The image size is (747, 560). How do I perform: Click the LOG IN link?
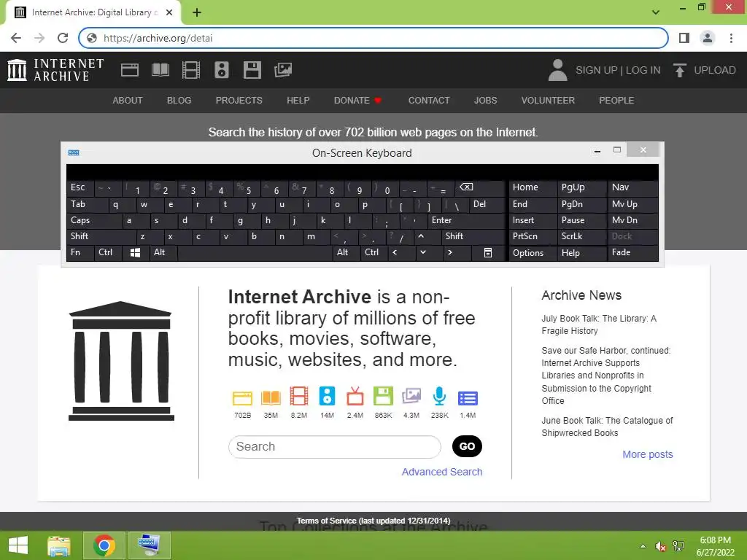pyautogui.click(x=643, y=70)
